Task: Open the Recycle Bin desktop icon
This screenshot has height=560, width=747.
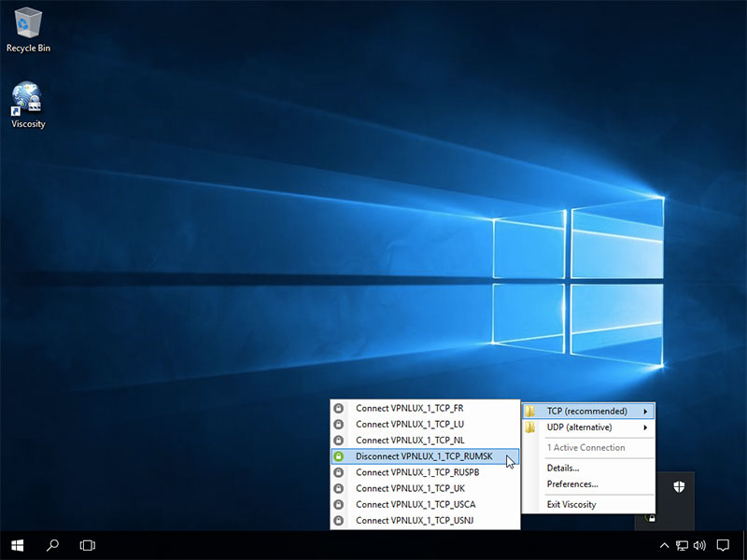Action: (28, 30)
